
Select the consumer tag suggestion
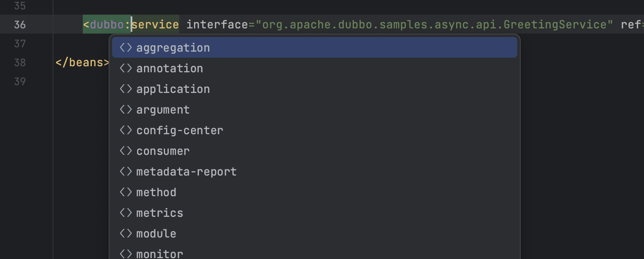[163, 151]
